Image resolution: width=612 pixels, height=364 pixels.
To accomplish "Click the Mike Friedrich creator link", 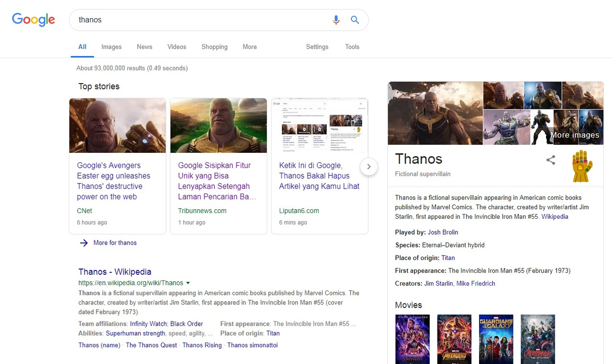I will 476,283.
